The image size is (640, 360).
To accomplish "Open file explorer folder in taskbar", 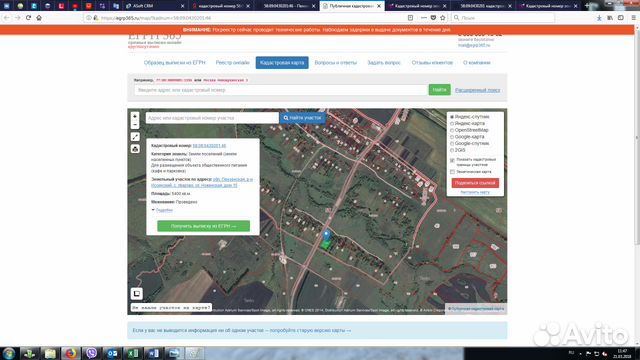I will click(50, 353).
